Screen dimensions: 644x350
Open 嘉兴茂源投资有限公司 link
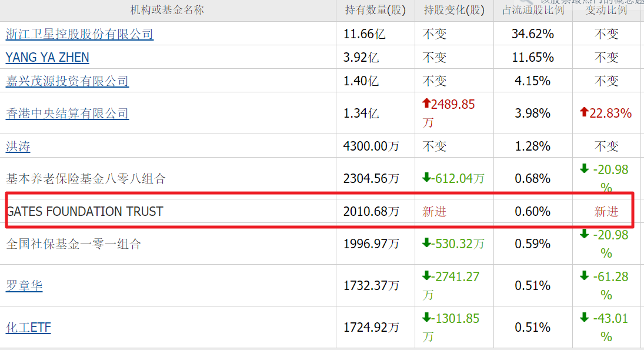[68, 81]
